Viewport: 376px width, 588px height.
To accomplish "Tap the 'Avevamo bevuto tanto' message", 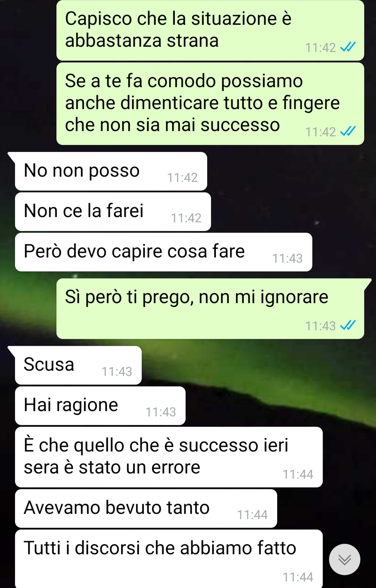I will coord(146,509).
